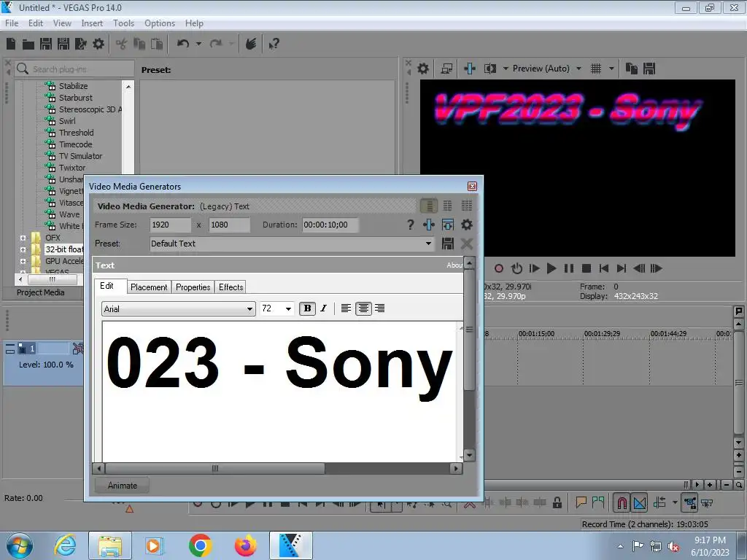Screen dimensions: 747x560
Task: Open the Insert menu
Action: [x=92, y=23]
